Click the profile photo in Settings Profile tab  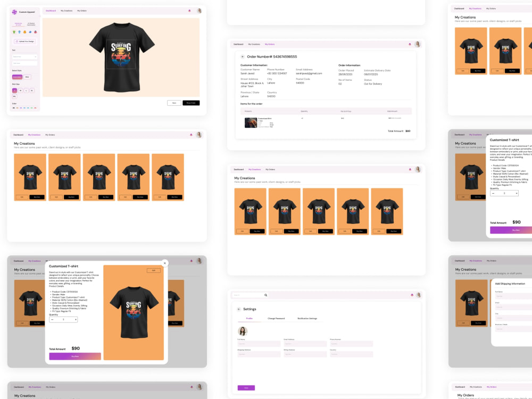(242, 331)
